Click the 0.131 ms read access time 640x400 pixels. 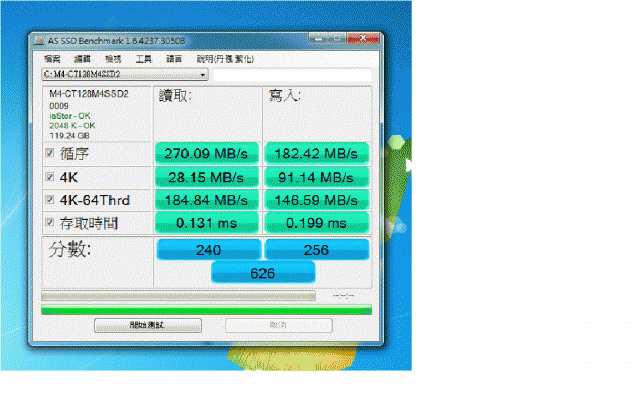[x=207, y=223]
